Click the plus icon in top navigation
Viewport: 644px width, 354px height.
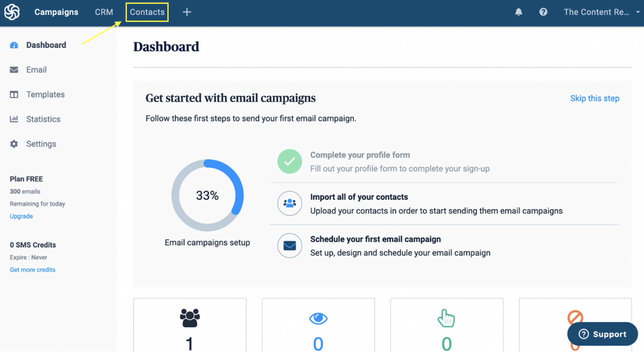click(187, 12)
